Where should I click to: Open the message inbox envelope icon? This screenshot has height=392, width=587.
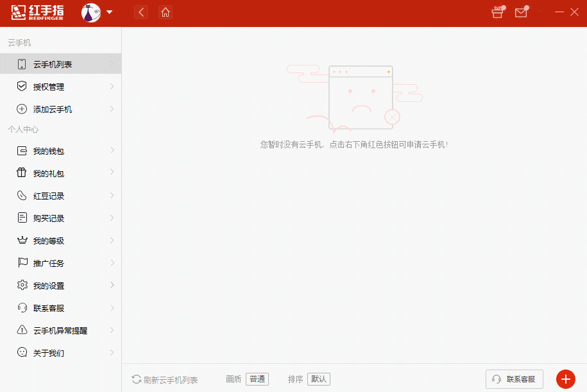pyautogui.click(x=521, y=12)
